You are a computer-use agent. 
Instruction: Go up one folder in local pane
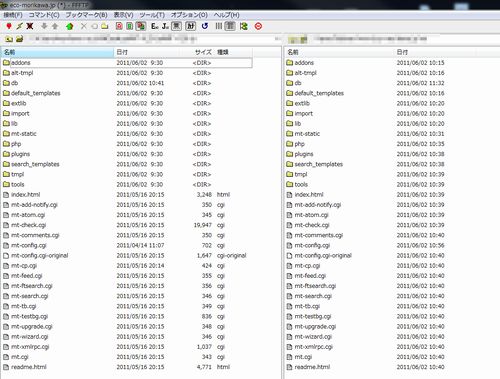(9, 39)
